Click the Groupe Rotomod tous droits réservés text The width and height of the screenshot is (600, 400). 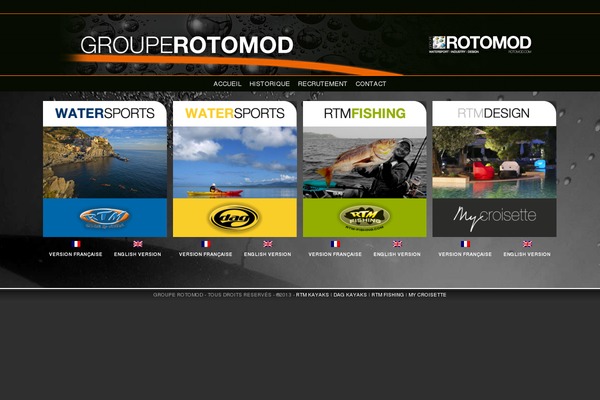tap(212, 295)
